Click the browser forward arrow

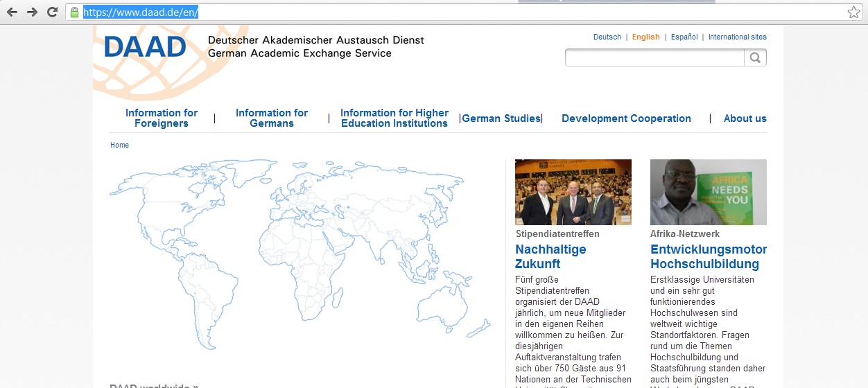(32, 12)
